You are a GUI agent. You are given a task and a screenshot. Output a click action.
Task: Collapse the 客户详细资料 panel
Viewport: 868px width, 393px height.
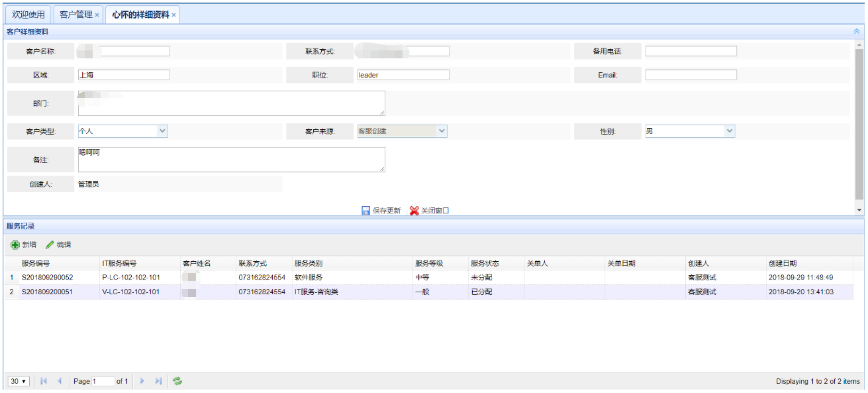tap(857, 31)
